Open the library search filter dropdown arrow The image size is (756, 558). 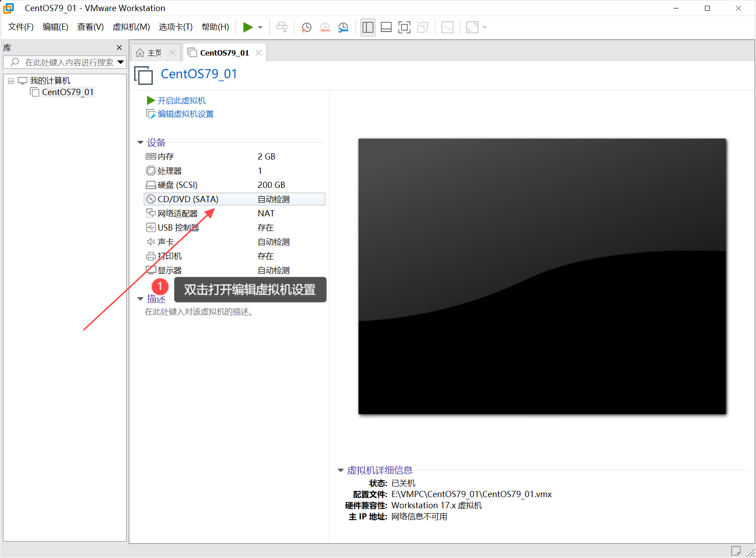tap(120, 62)
